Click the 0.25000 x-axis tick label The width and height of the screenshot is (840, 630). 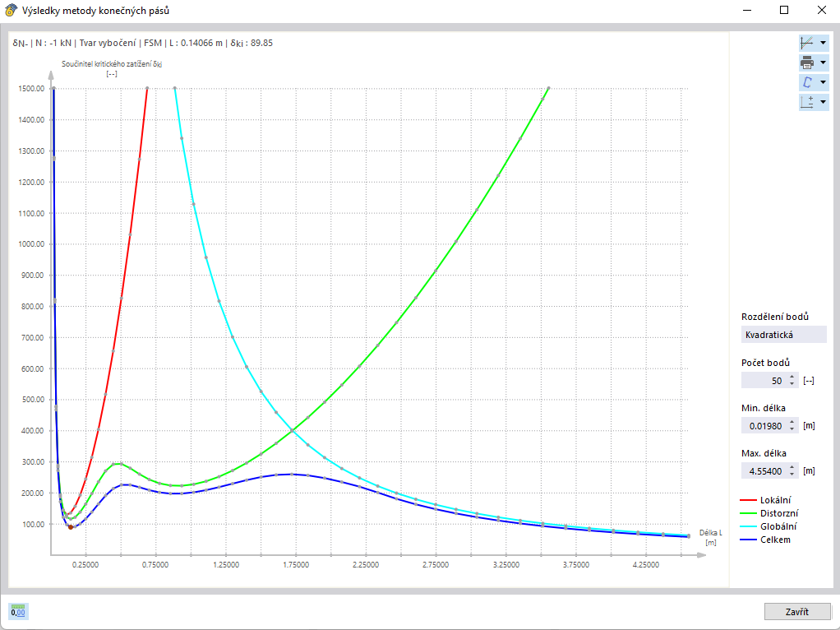pos(85,564)
